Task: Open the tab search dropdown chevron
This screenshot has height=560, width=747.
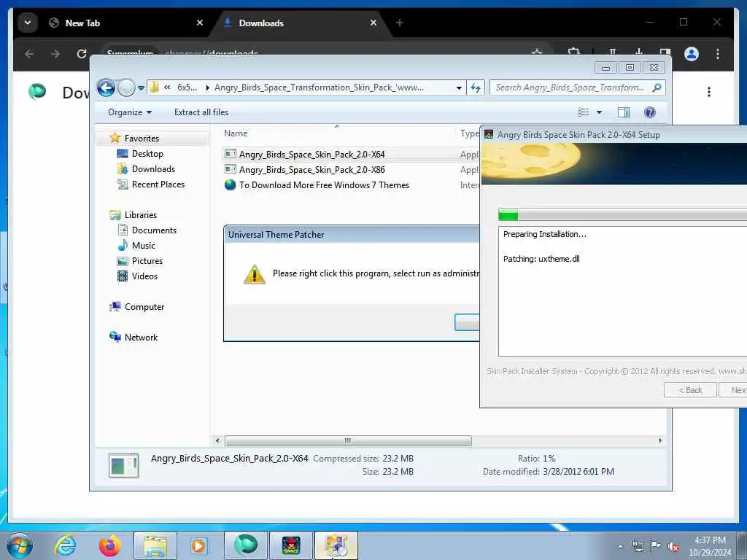Action: (x=28, y=23)
